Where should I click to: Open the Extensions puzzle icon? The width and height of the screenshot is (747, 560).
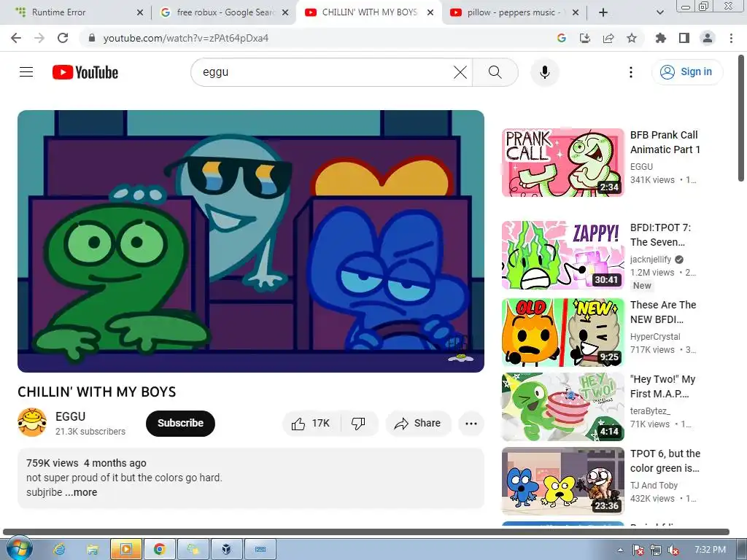click(x=661, y=38)
